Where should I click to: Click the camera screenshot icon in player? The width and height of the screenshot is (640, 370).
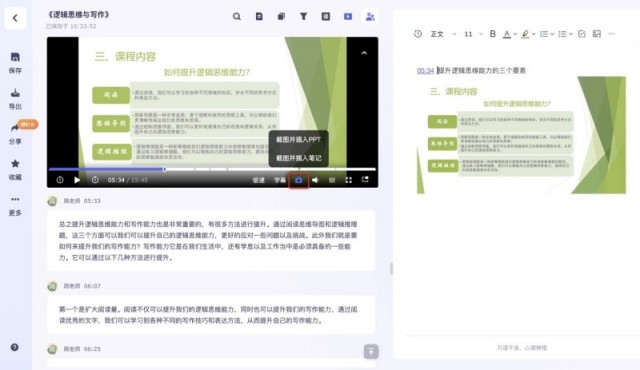click(299, 180)
